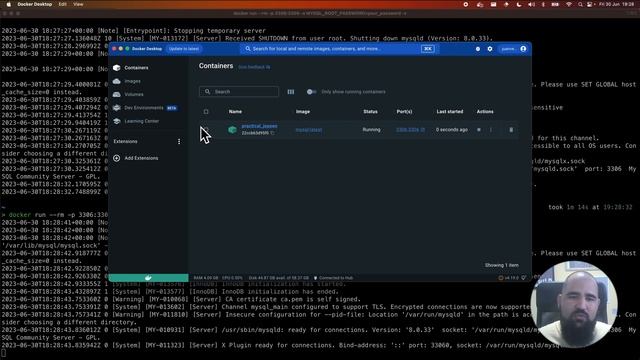
Task: Delete the container with trash icon
Action: [x=511, y=130]
